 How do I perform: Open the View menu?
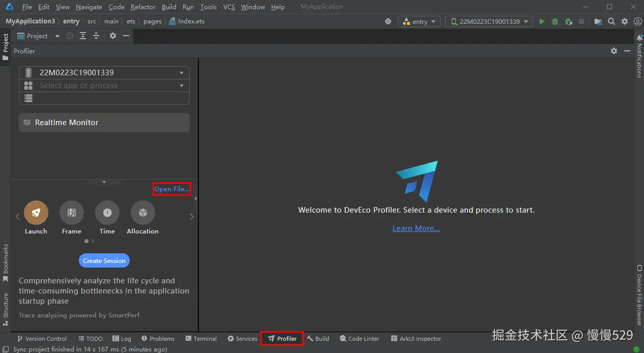point(63,7)
